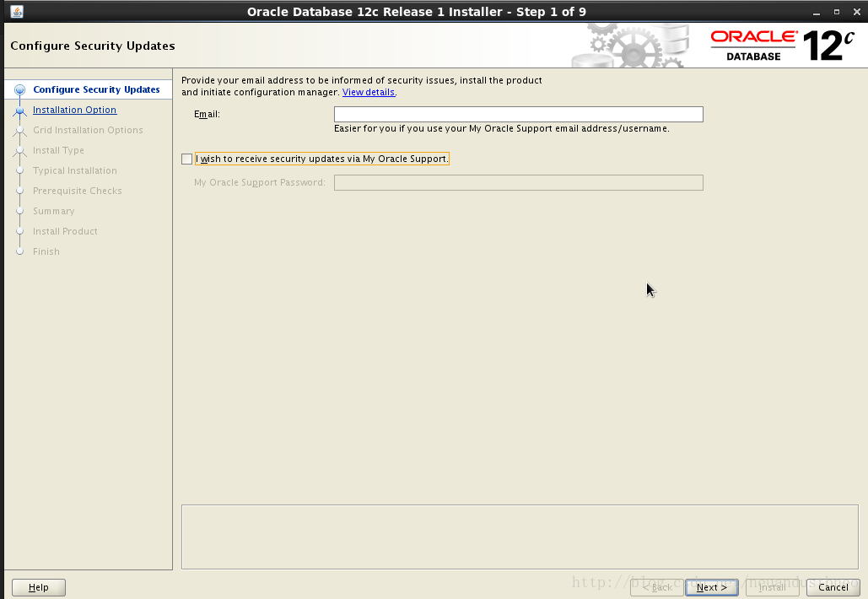
Task: Click the Email input field
Action: click(x=518, y=114)
